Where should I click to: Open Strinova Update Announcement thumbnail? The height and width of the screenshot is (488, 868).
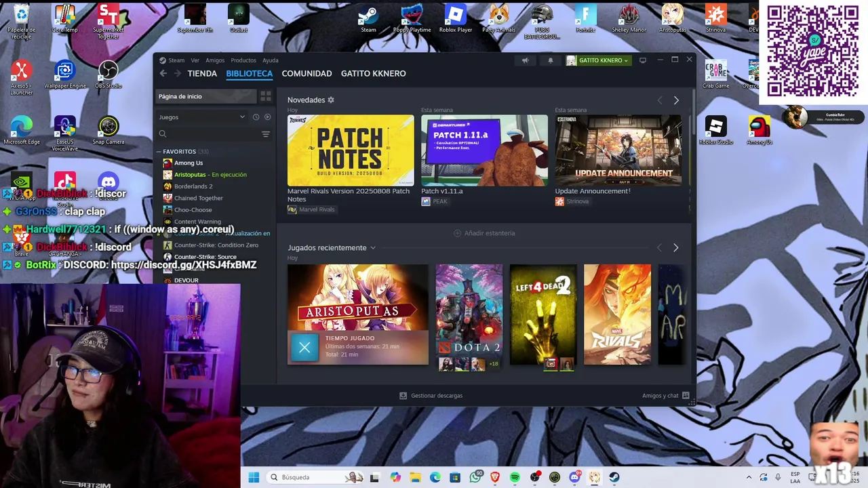coord(618,150)
